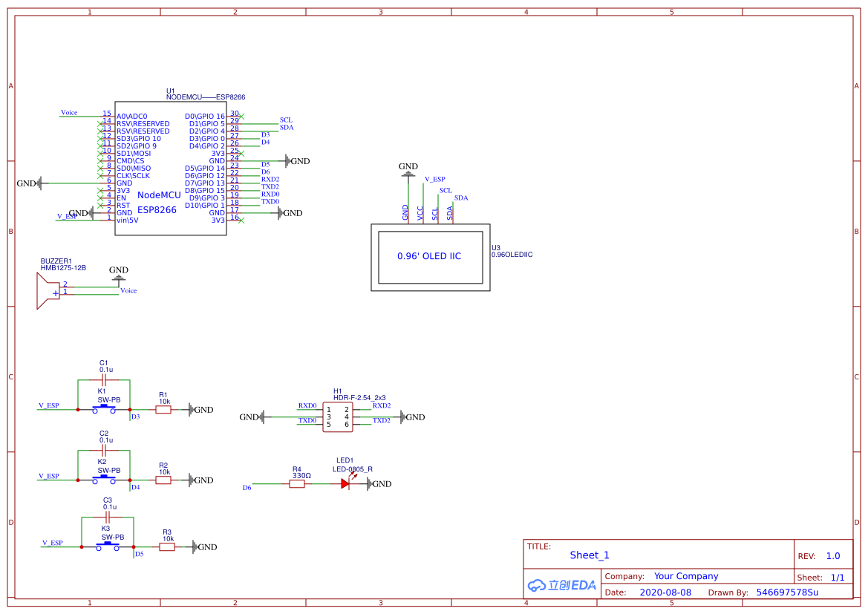Select the GND symbol above the OLED
Viewport: 868px width, 614px height.
408,169
